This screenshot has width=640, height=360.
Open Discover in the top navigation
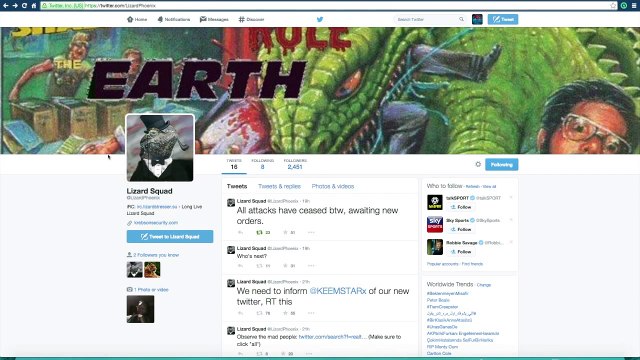[251, 19]
